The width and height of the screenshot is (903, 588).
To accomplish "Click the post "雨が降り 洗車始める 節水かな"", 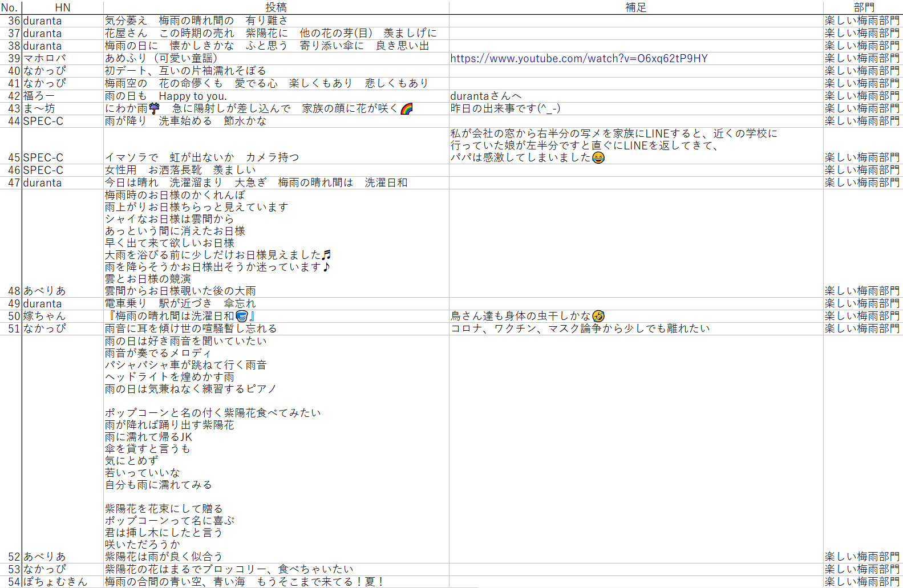I will (185, 121).
